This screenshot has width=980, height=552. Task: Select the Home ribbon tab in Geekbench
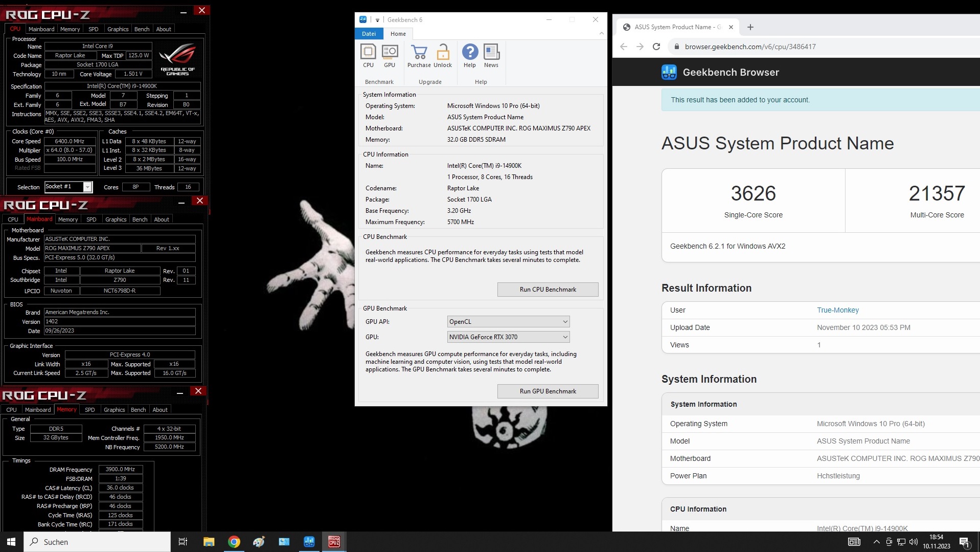point(398,34)
